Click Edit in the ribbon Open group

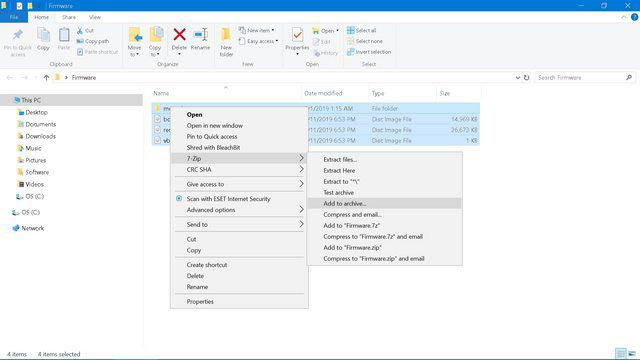click(322, 42)
